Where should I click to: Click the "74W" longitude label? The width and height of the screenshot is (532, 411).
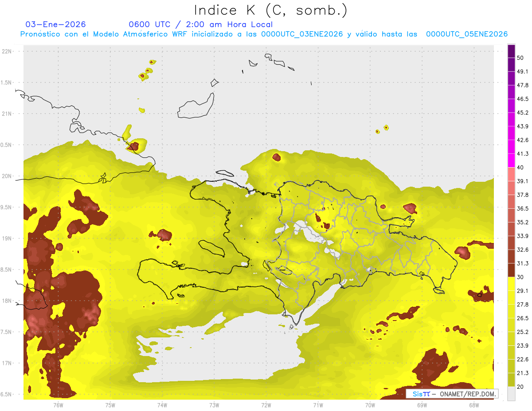tap(162, 405)
